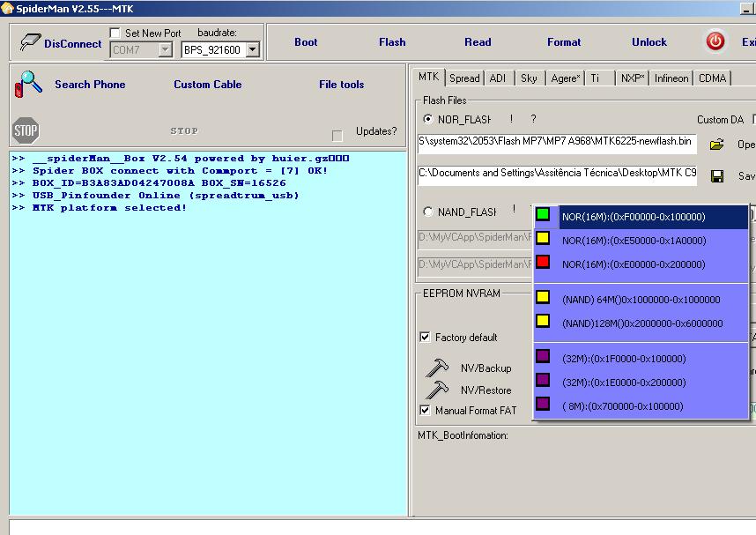
Task: Click the SpiderMan app icon in title bar
Action: (x=7, y=8)
